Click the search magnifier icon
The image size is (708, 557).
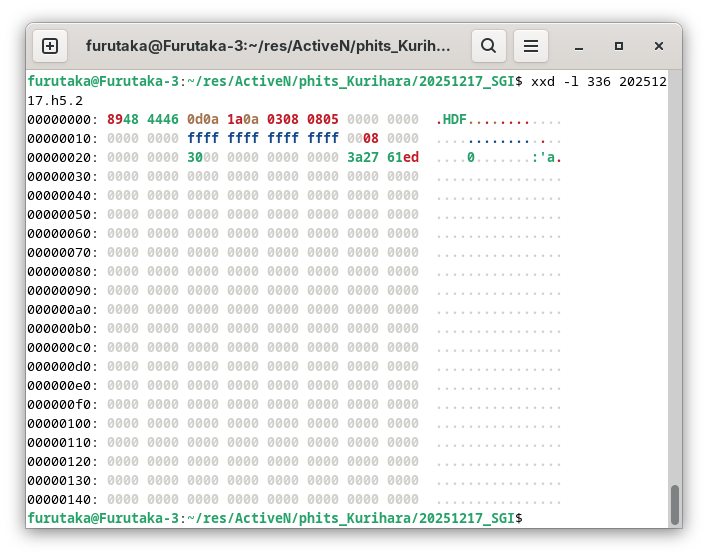point(488,46)
